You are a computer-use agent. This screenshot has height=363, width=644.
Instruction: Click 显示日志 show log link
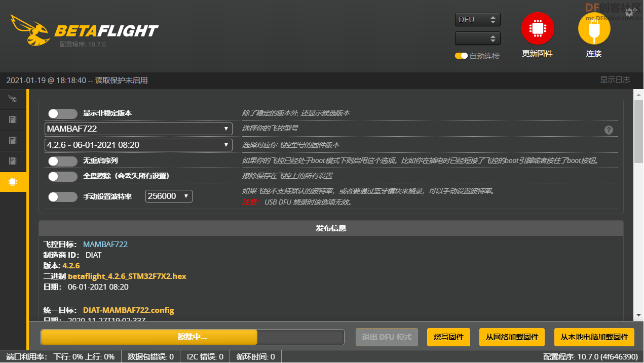point(615,80)
